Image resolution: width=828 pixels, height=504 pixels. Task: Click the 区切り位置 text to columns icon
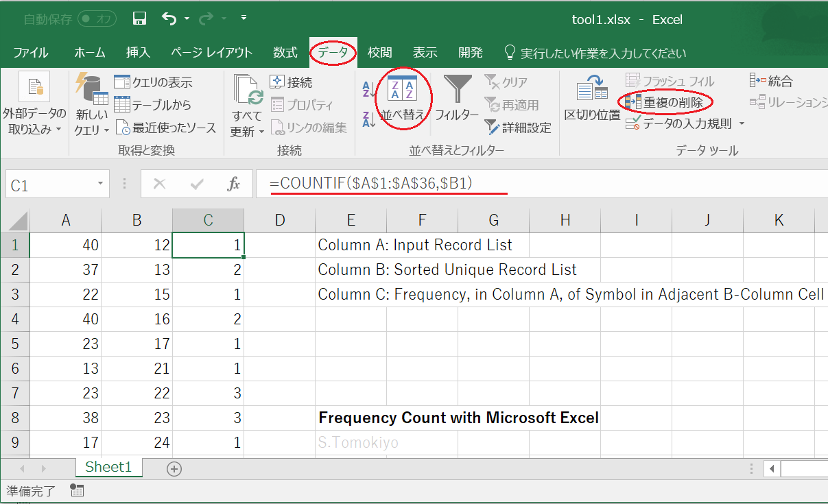pyautogui.click(x=592, y=98)
